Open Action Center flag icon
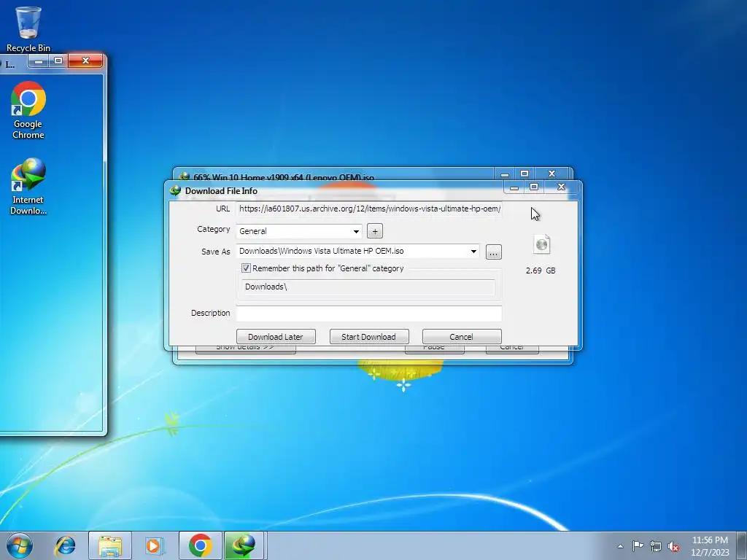 (x=638, y=546)
